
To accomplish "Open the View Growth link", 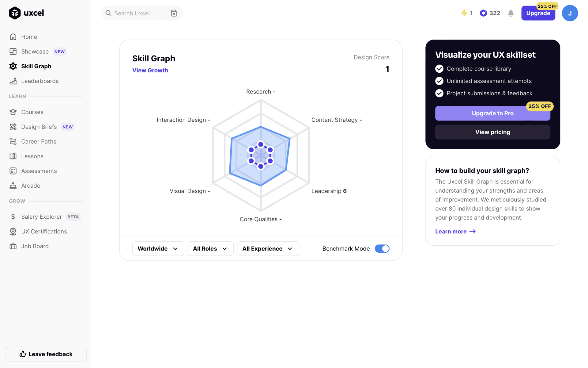I will 150,70.
